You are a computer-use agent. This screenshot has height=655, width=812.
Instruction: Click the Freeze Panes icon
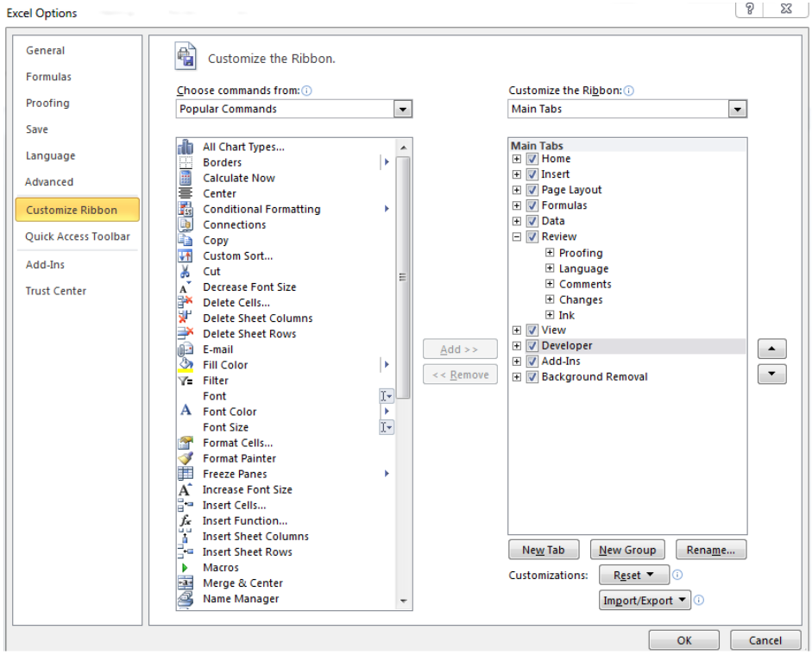186,474
